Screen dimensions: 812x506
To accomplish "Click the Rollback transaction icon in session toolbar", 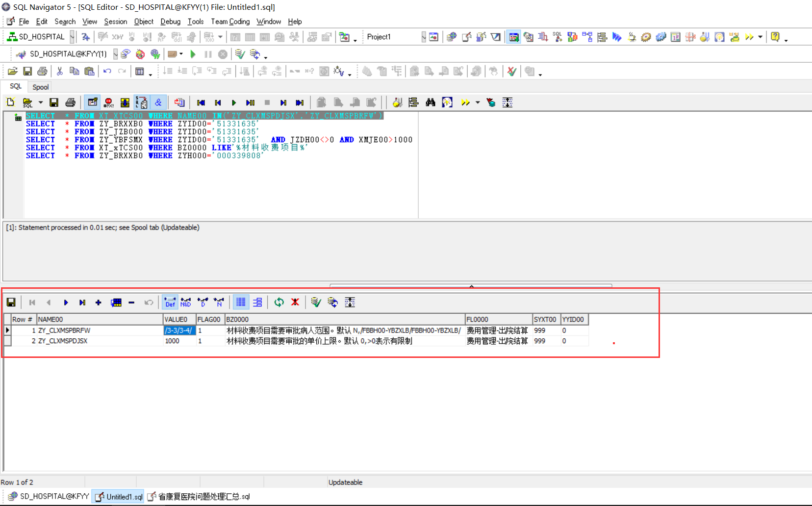I will (254, 54).
